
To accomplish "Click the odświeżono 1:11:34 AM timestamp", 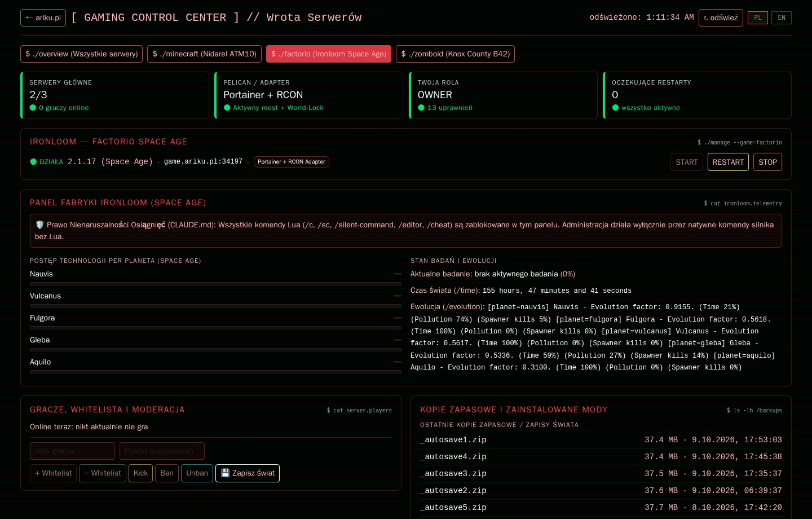I will click(x=642, y=17).
